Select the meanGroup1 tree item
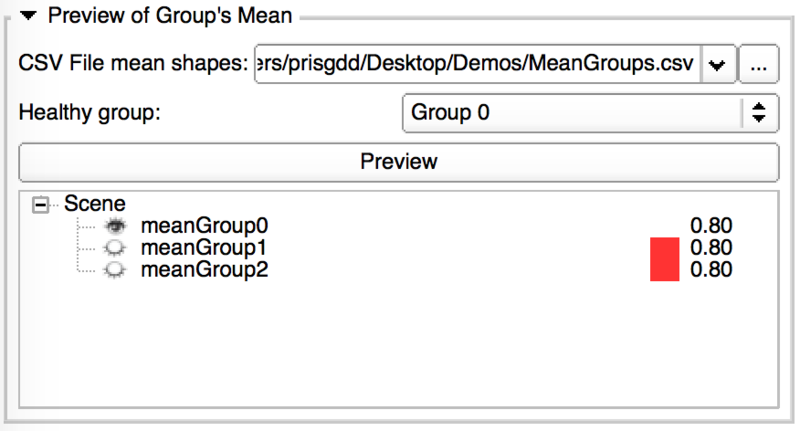This screenshot has height=431, width=800. (205, 248)
